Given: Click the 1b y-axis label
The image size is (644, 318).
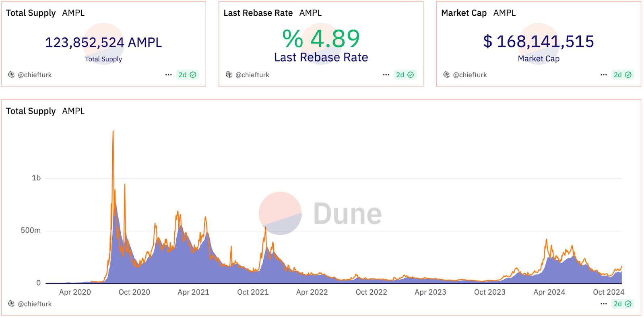Looking at the screenshot, I should pyautogui.click(x=36, y=178).
